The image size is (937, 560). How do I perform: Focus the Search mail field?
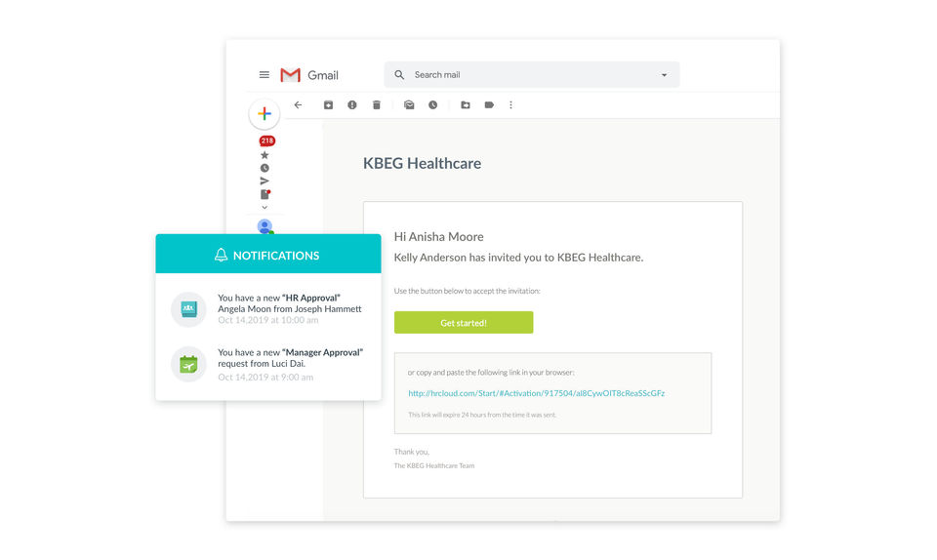tap(531, 74)
